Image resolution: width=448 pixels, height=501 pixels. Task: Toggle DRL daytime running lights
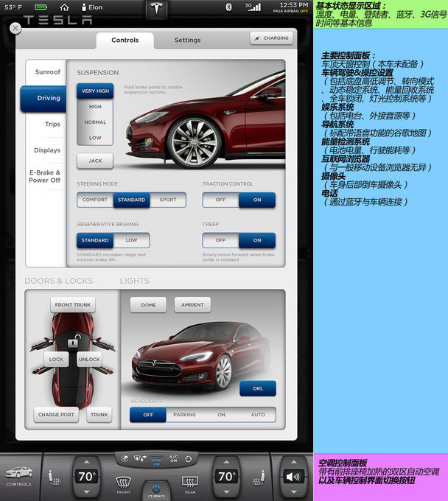point(258,388)
